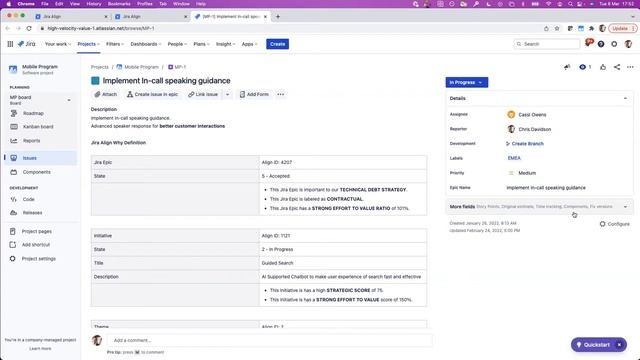Click the EMEA label
640x360 pixels.
pos(514,158)
